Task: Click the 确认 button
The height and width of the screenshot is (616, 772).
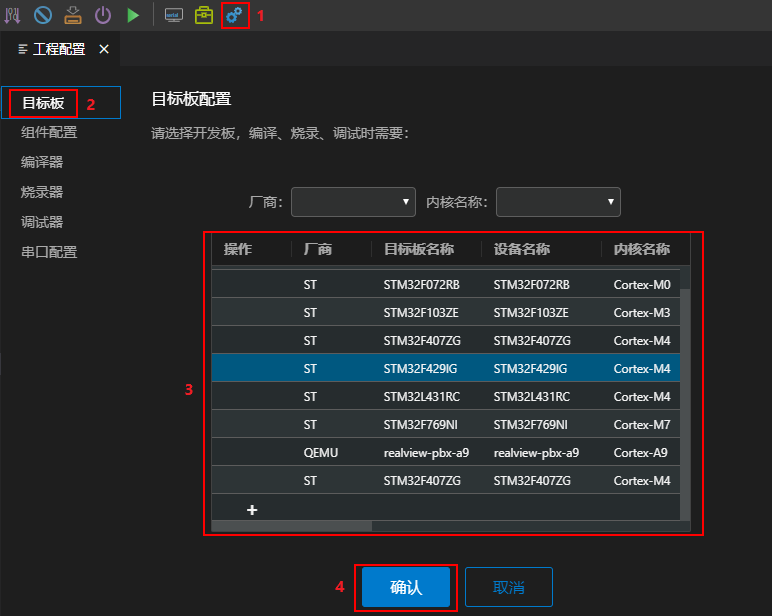Action: click(406, 587)
